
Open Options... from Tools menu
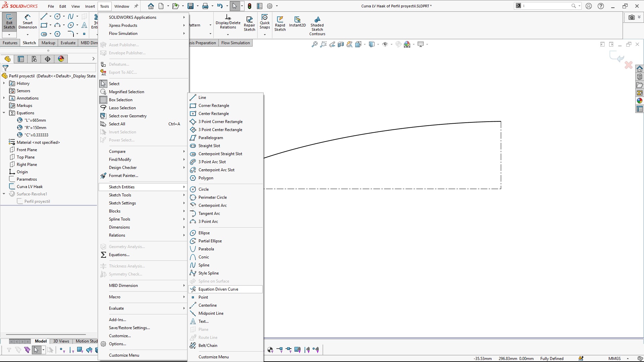point(117,344)
